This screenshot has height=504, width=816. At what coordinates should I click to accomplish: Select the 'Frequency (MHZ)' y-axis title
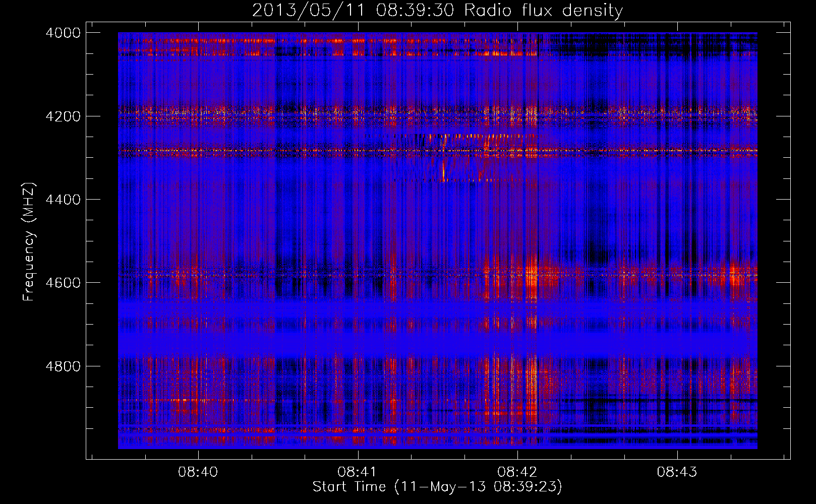pos(29,242)
